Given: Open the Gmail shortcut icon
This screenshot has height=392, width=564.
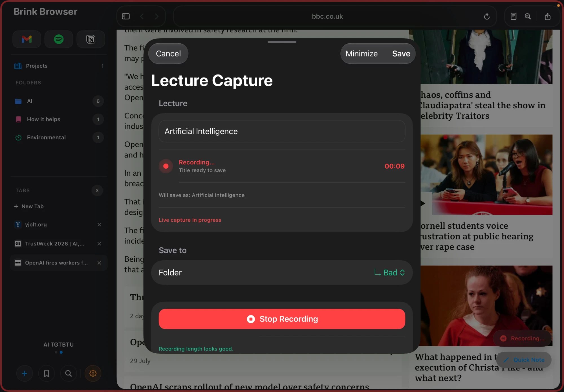Looking at the screenshot, I should pos(27,39).
